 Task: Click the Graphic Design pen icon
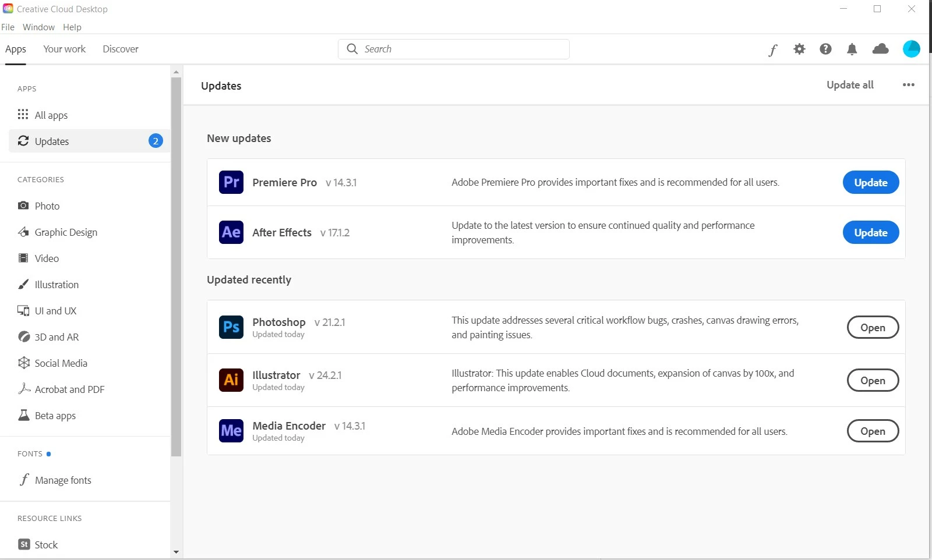click(x=23, y=232)
